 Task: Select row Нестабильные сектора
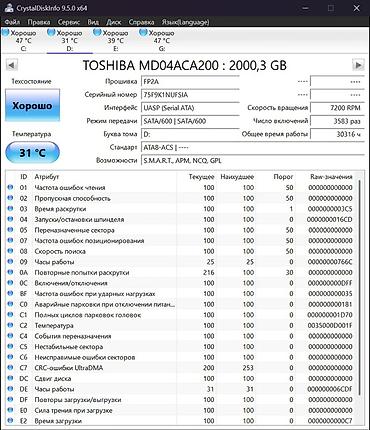coord(180,347)
